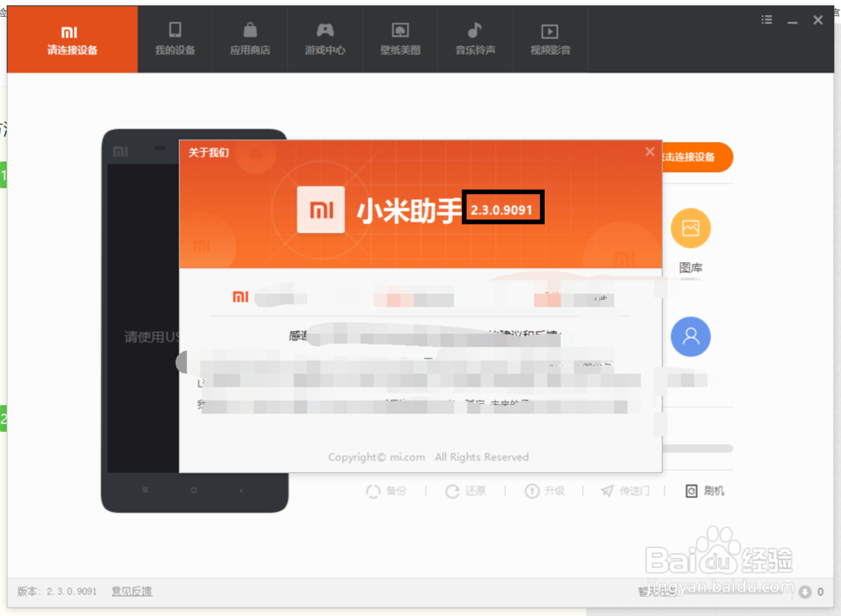Click 版本: 2.3.0.9091 status bar text
The height and width of the screenshot is (616, 841).
[x=57, y=592]
